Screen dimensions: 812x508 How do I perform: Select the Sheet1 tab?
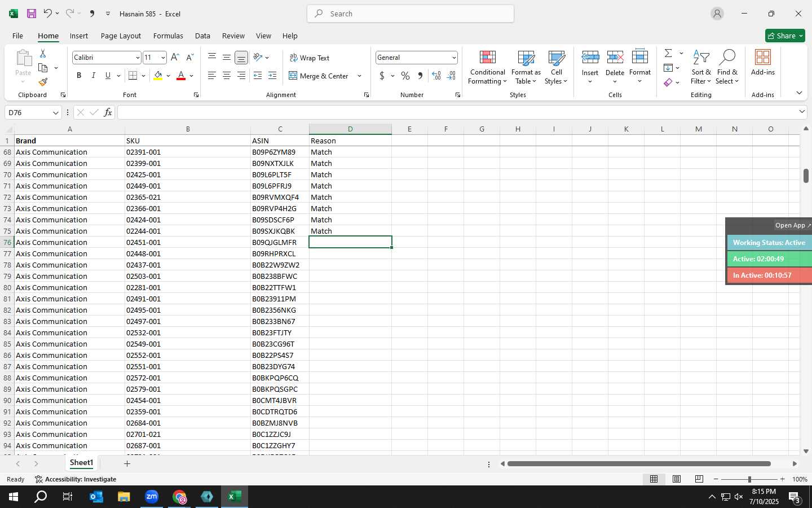81,463
